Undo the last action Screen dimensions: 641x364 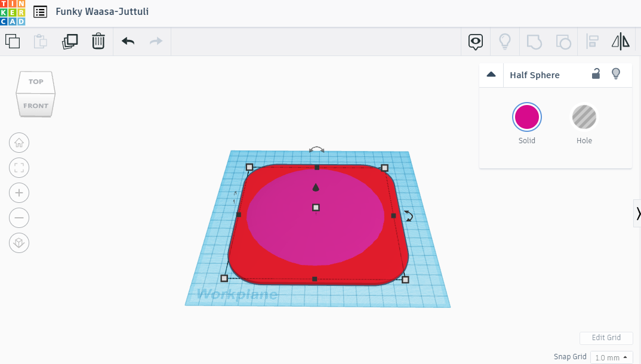(x=128, y=41)
